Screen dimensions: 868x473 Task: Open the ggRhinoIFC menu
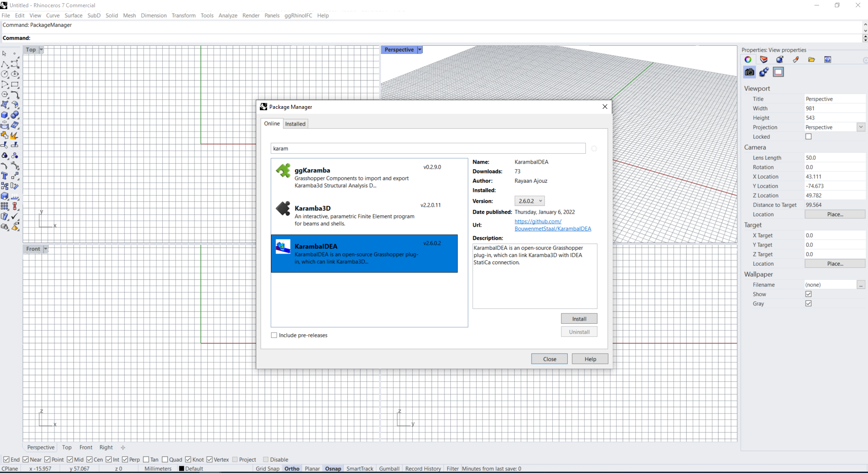point(298,15)
